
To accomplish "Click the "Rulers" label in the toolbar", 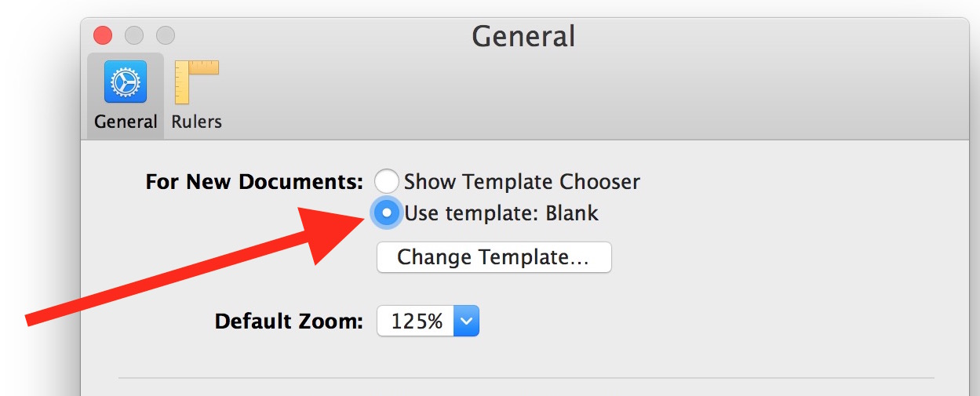I will pyautogui.click(x=197, y=122).
